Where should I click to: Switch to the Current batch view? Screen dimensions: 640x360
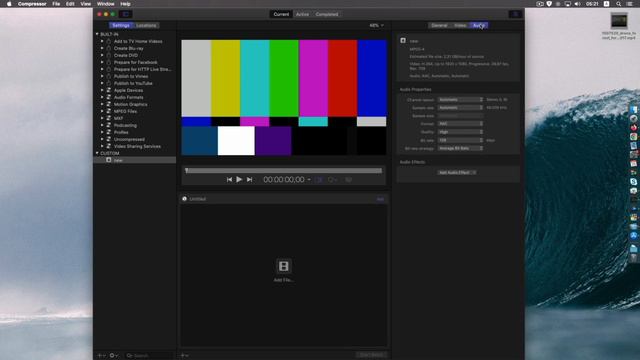pyautogui.click(x=281, y=14)
